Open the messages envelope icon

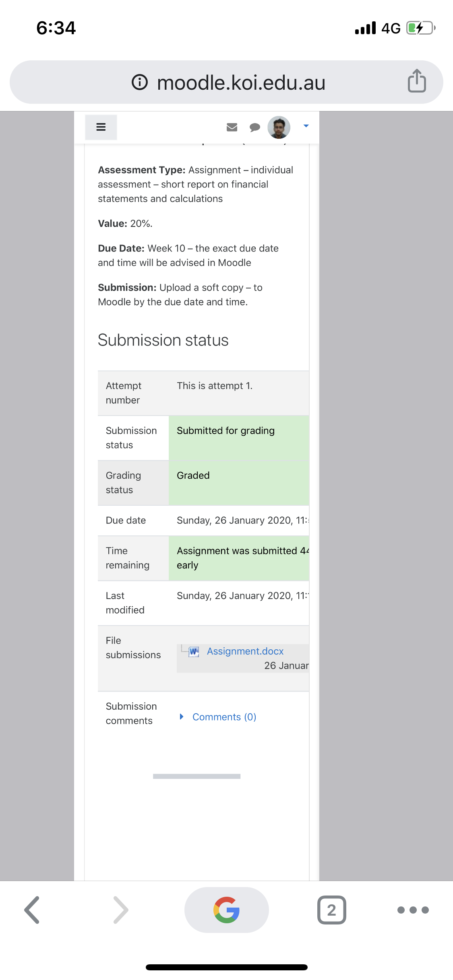(x=232, y=127)
